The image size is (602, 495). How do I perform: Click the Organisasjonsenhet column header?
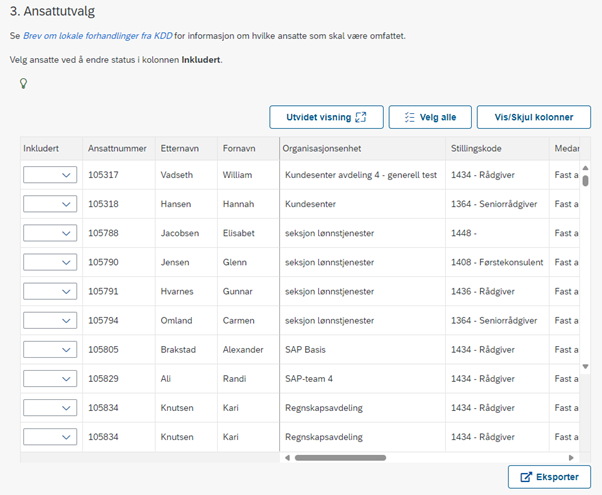click(x=362, y=149)
